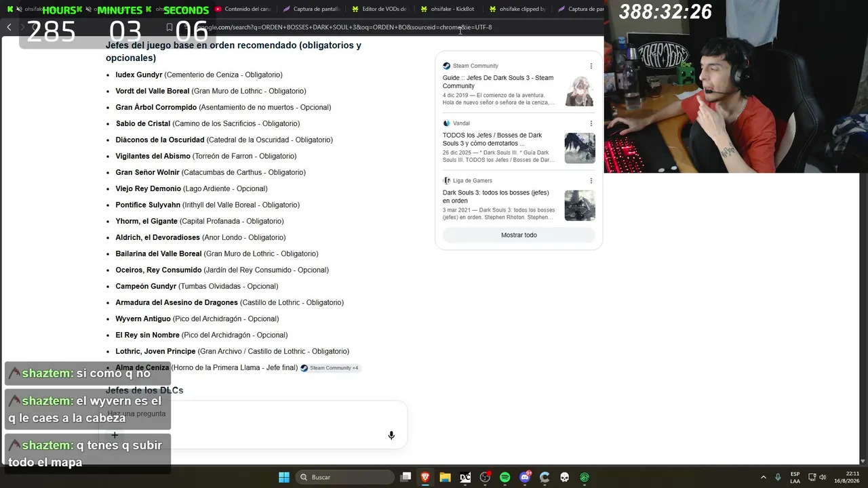Open File Explorer from the taskbar
This screenshot has height=488, width=868.
pos(445,477)
